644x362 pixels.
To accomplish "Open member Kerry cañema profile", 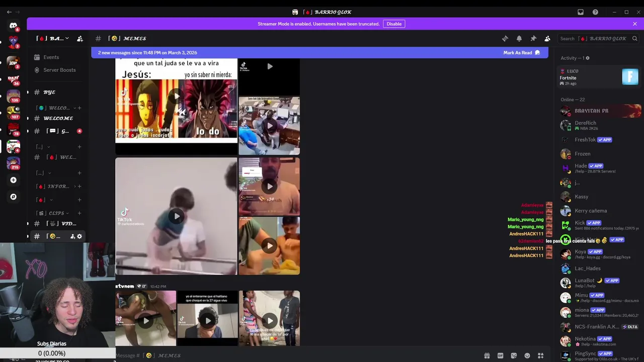I will pyautogui.click(x=599, y=211).
